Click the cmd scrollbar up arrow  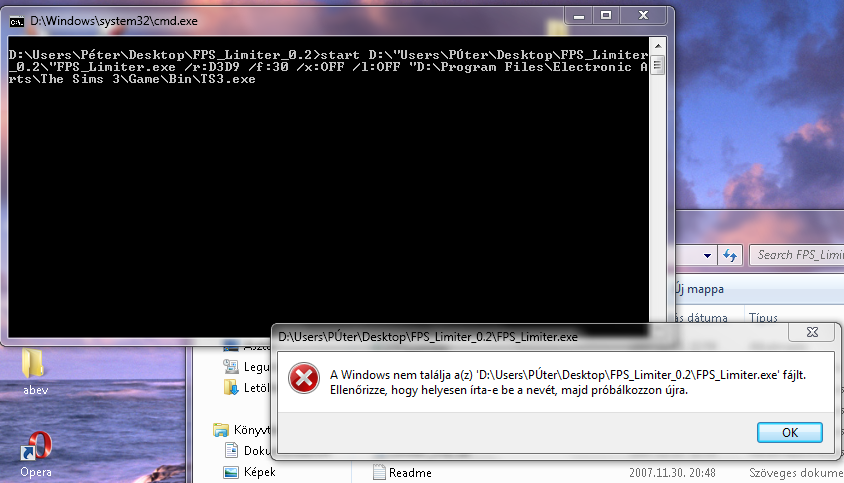coord(658,46)
